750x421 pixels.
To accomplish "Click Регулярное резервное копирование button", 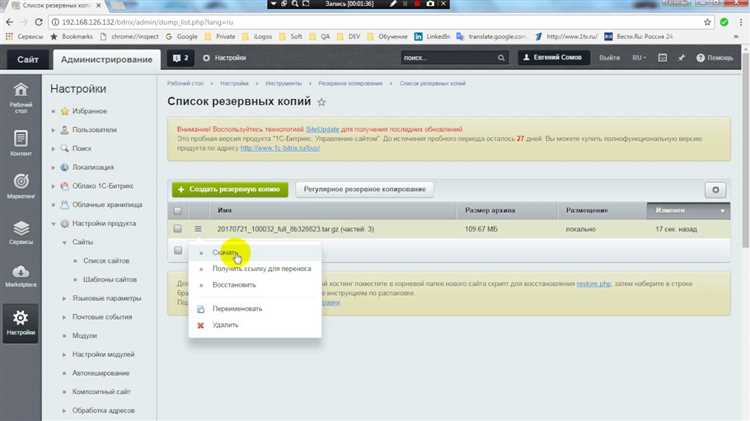I will point(364,189).
